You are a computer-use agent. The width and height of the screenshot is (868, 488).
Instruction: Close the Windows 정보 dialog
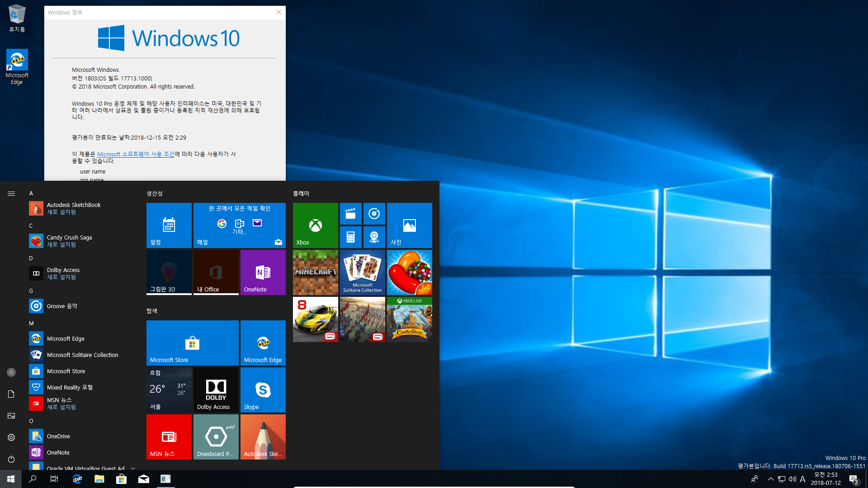[279, 12]
